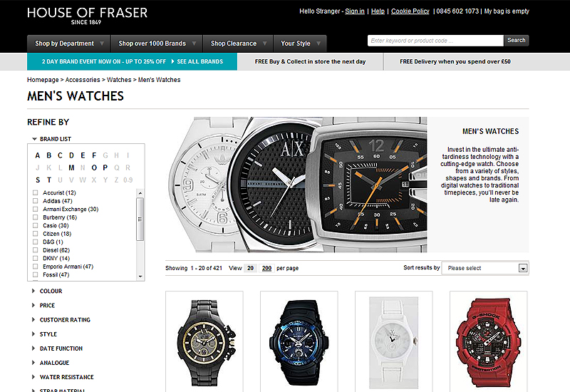Screen dimensions: 570x392
Task: Click the Search button
Action: [x=516, y=41]
